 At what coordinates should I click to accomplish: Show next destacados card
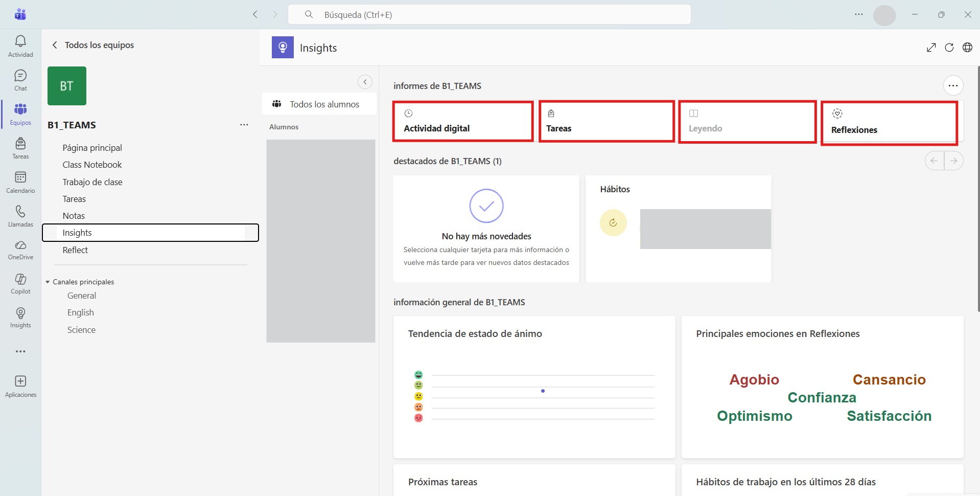tap(953, 161)
